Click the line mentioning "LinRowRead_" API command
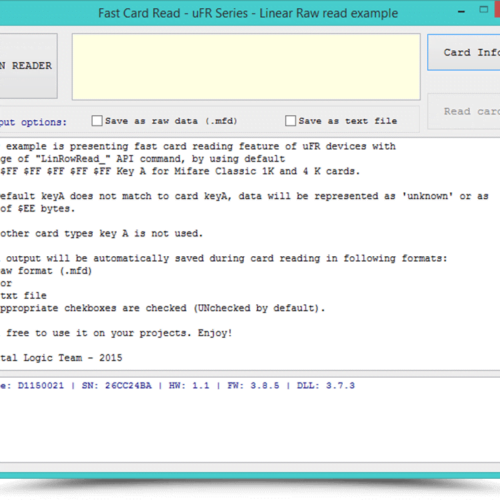 pos(142,159)
